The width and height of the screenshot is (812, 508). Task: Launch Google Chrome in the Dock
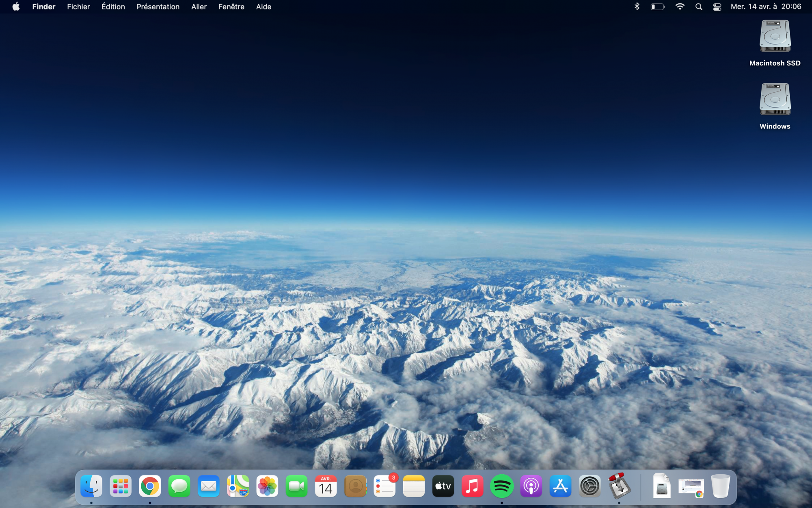(x=150, y=486)
